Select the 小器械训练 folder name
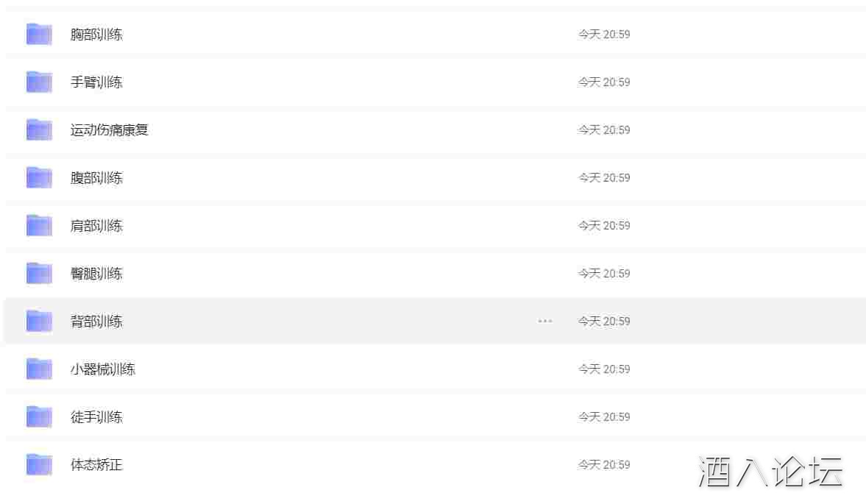The height and width of the screenshot is (504, 866). (103, 369)
